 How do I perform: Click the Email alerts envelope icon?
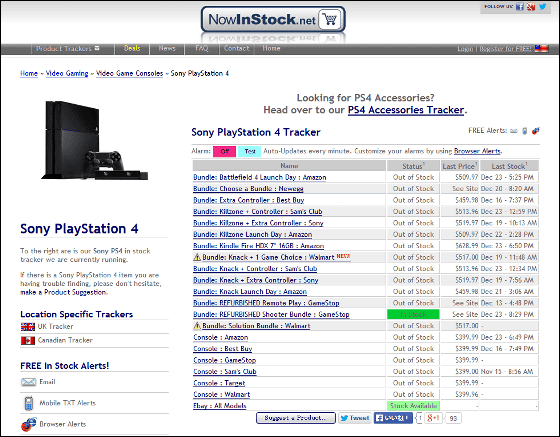click(x=28, y=382)
